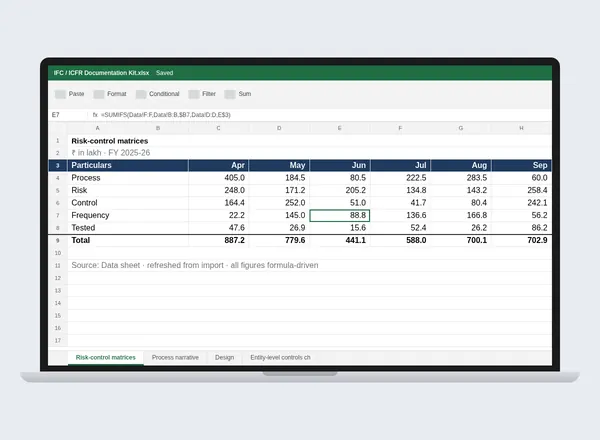Image resolution: width=600 pixels, height=440 pixels.
Task: Click the 'Aug' column heading cell
Action: pyautogui.click(x=461, y=165)
